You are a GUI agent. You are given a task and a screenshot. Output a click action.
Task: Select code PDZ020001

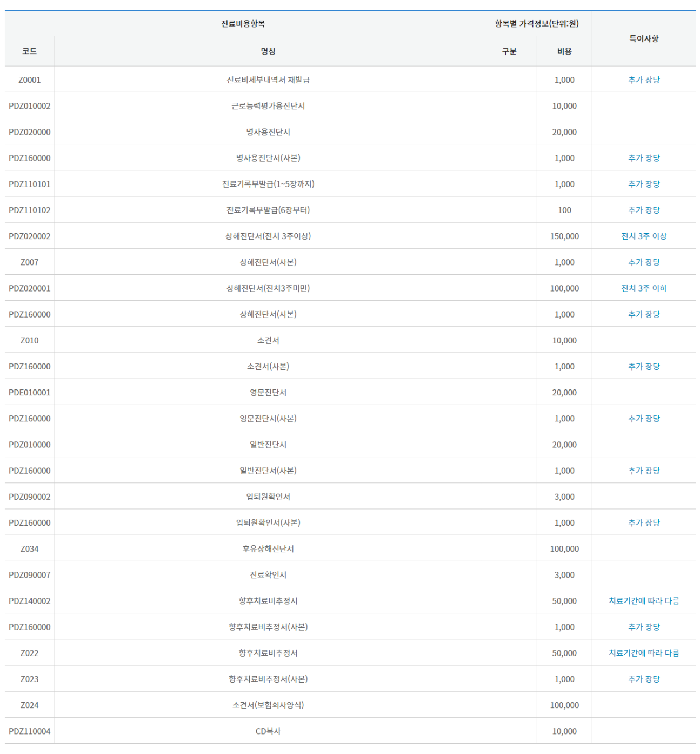(30, 288)
